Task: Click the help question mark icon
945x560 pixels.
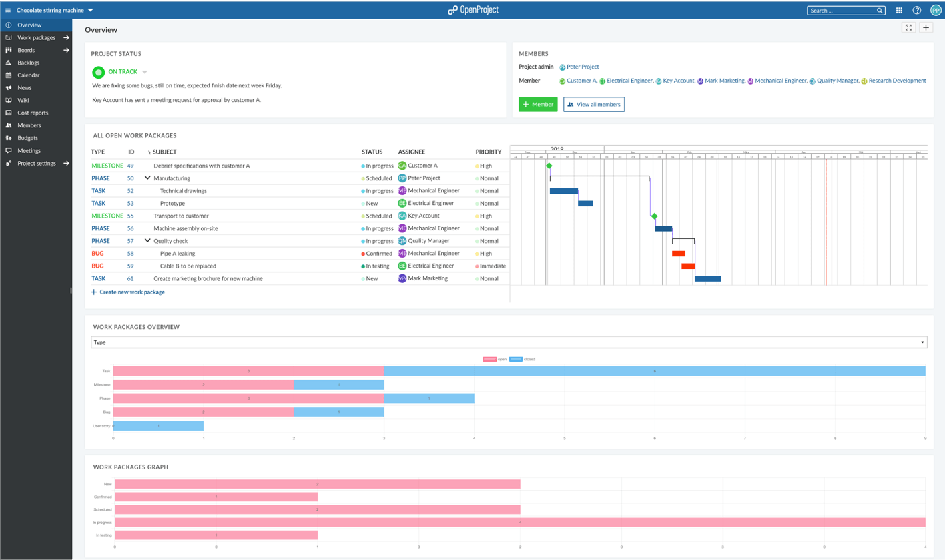Action: (x=917, y=11)
